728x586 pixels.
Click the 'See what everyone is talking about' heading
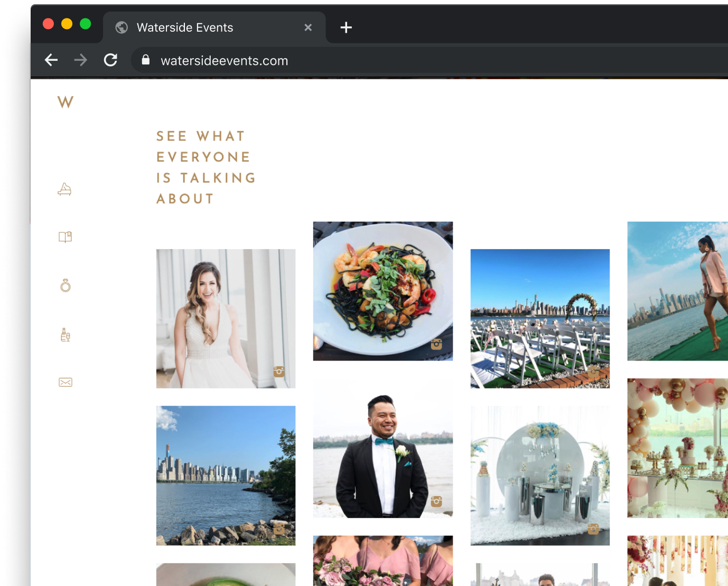(206, 167)
